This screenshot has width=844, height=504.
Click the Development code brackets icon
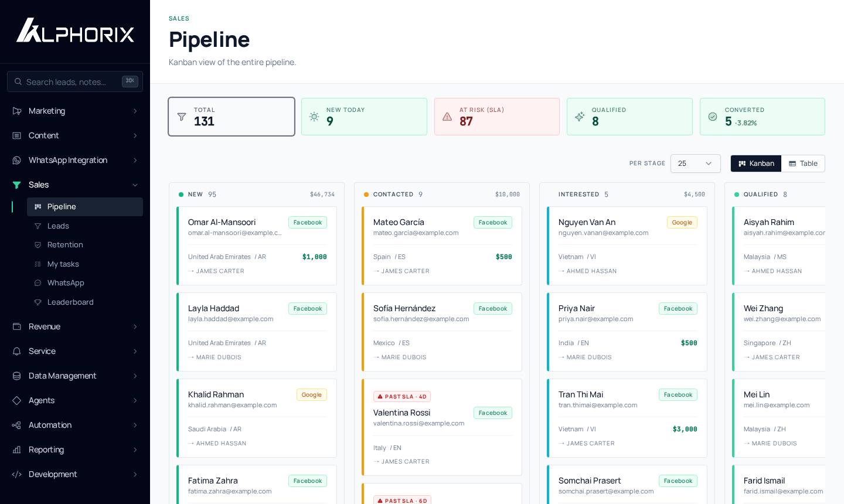point(17,474)
